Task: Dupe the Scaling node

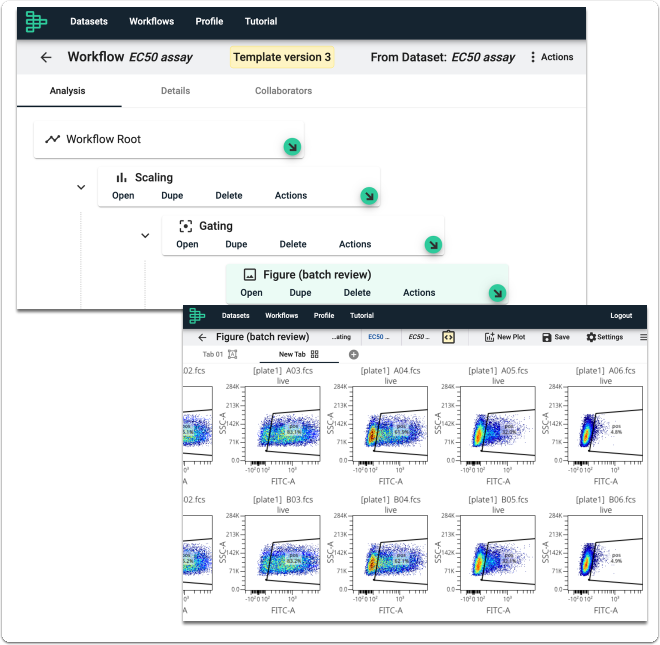Action: (x=172, y=195)
